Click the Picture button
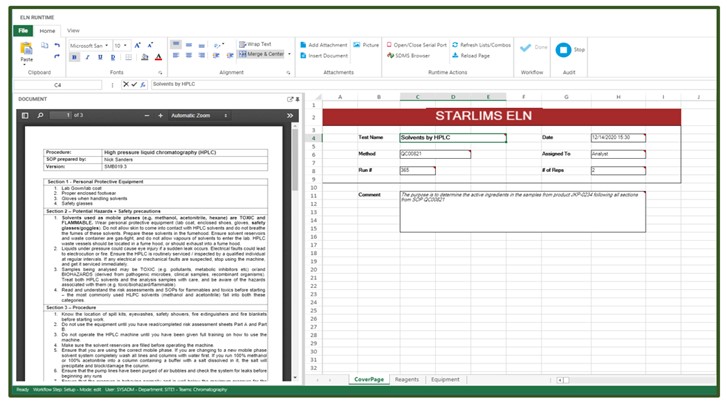 pyautogui.click(x=366, y=45)
